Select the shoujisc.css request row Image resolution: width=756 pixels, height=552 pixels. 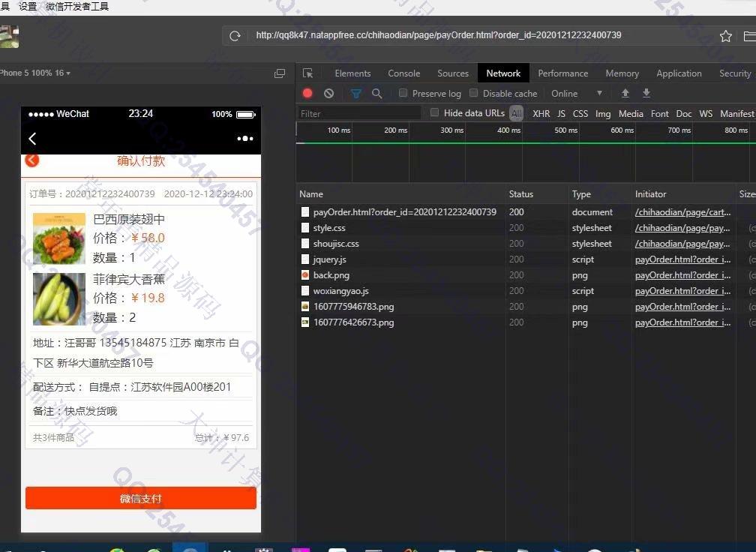click(526, 244)
